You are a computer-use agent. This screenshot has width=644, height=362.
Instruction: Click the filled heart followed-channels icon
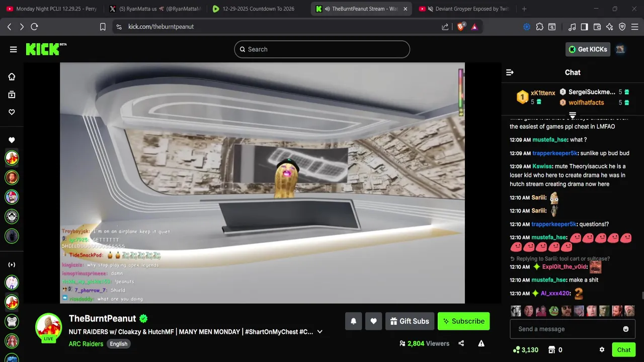(12, 140)
